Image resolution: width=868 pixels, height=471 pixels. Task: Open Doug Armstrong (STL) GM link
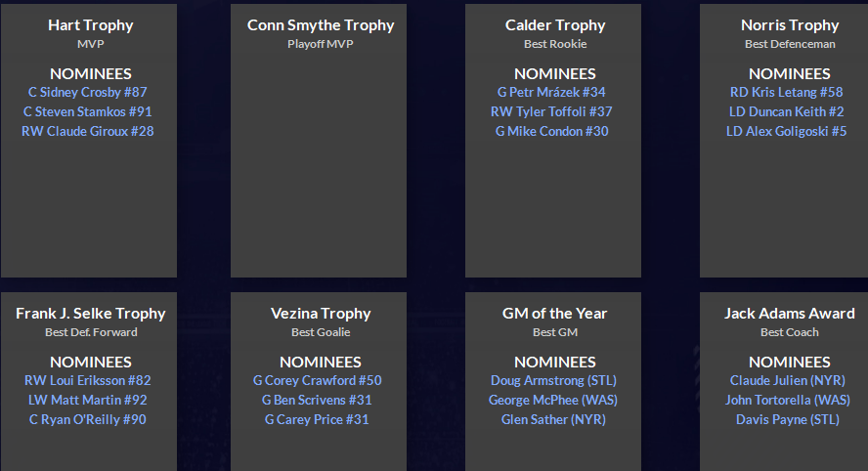[x=553, y=380]
